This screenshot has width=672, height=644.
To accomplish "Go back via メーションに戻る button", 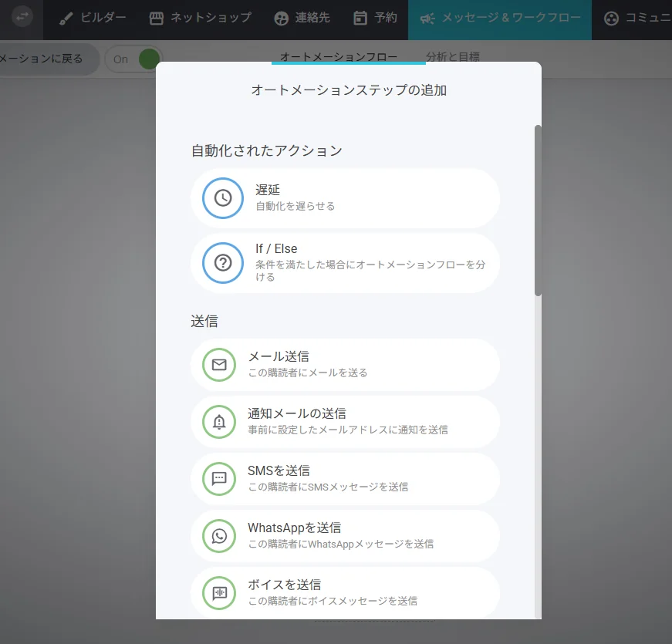I will coord(49,59).
